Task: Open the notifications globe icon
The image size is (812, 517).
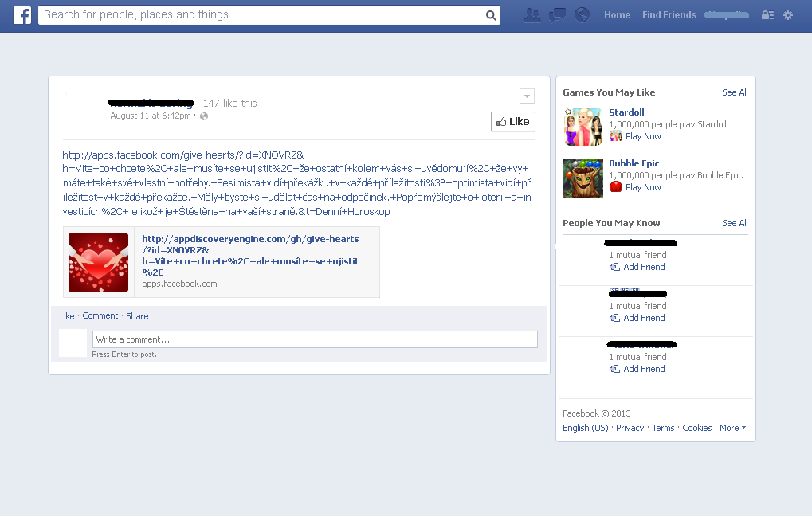Action: click(x=582, y=14)
